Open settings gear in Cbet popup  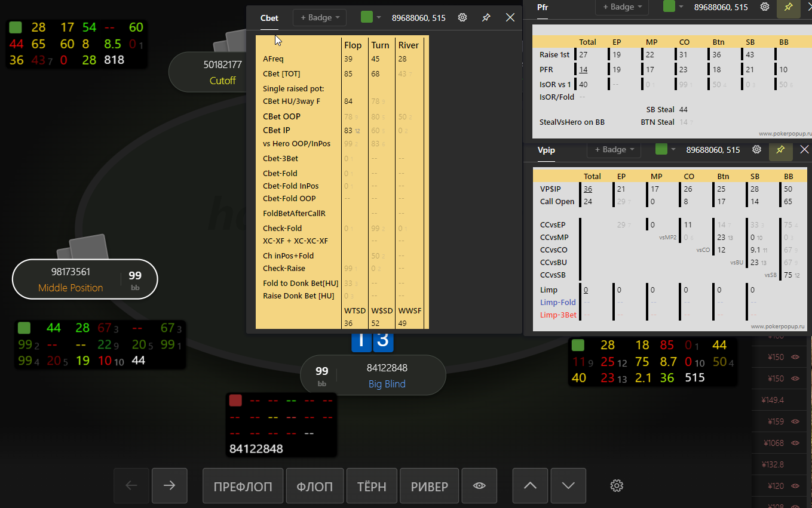pos(462,18)
